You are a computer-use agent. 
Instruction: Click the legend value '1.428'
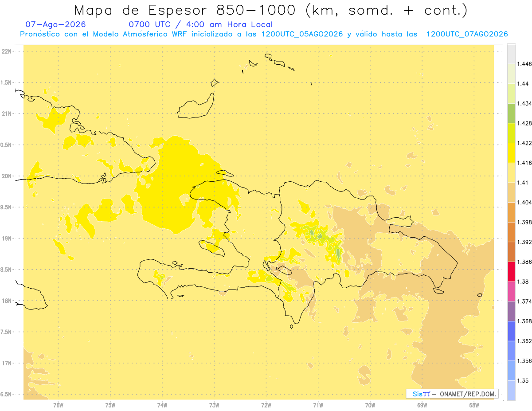coord(525,123)
